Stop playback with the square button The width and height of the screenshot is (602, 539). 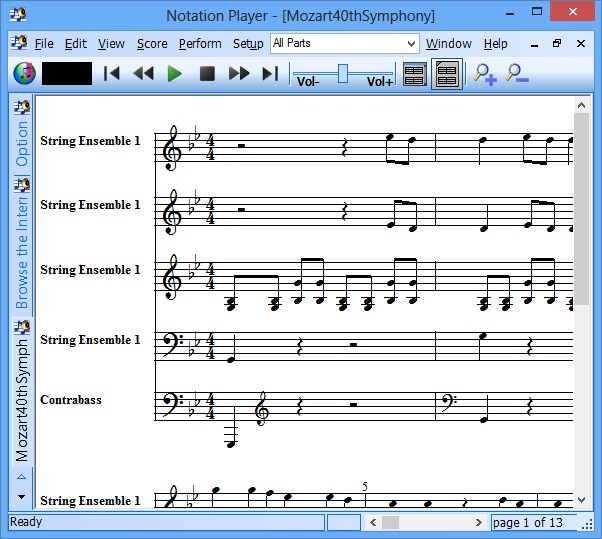(x=207, y=73)
